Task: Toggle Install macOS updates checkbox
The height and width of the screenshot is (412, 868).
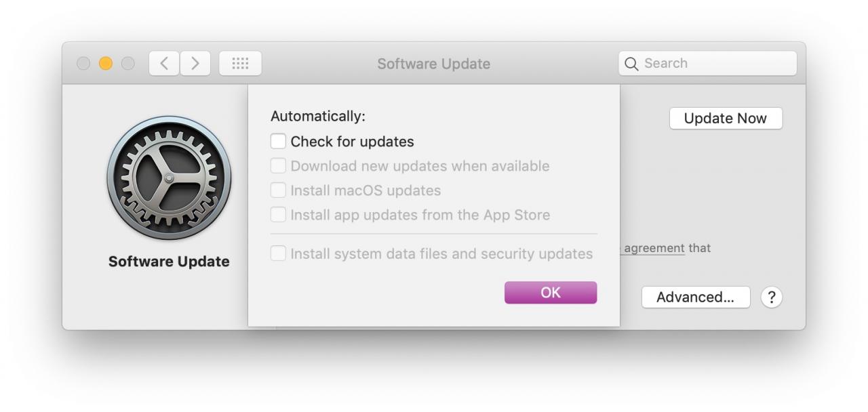Action: click(x=278, y=190)
